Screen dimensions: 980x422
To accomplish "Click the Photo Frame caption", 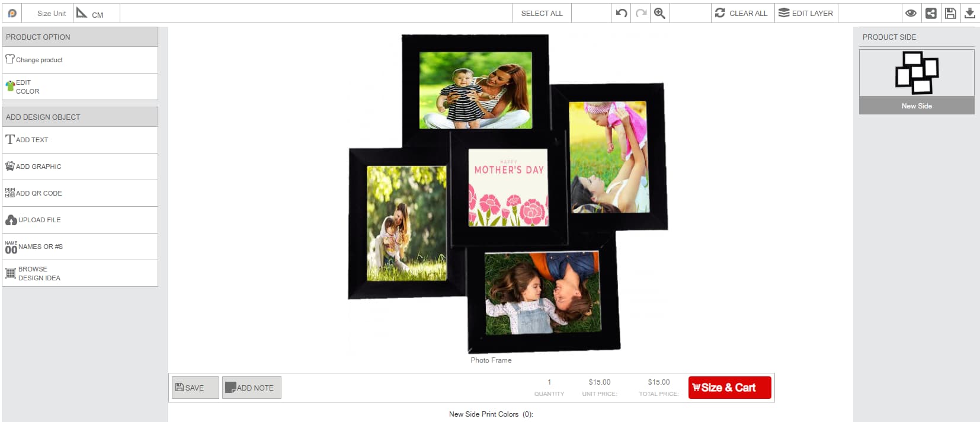I will tap(491, 360).
